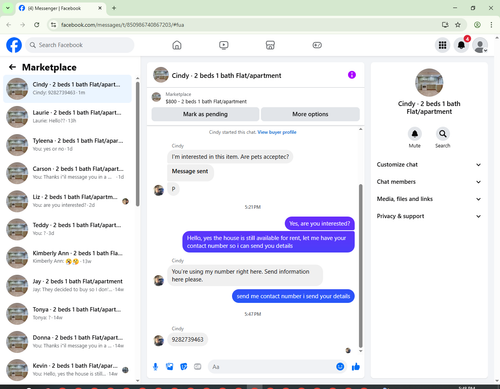Record a voice clip with the microphone icon
Image resolution: width=500 pixels, height=389 pixels.
coord(155,367)
